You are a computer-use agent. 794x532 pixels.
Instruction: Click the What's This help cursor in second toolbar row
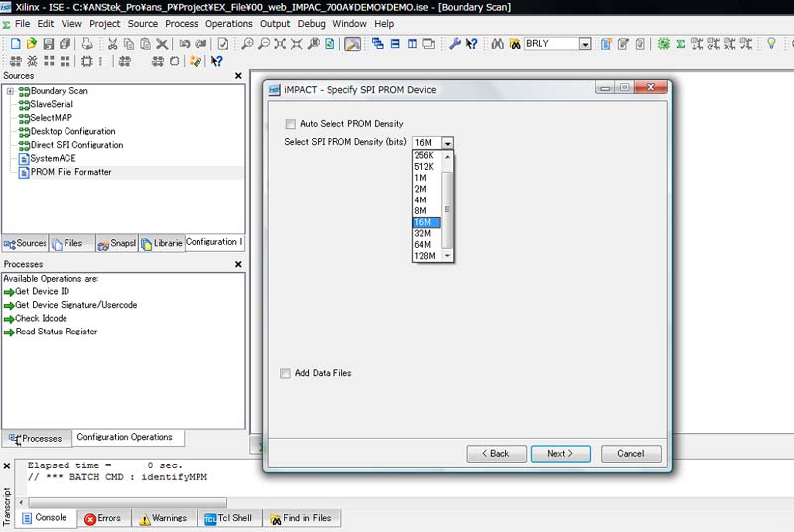coord(216,61)
